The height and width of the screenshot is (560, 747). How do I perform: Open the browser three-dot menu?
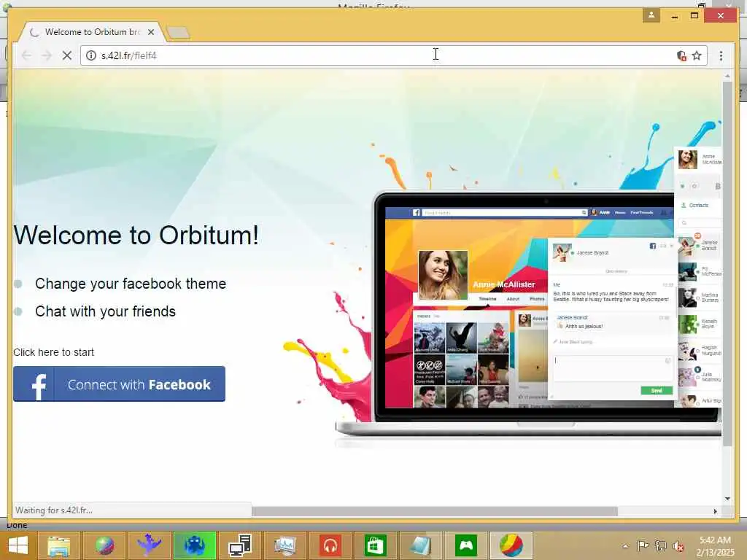tap(721, 55)
